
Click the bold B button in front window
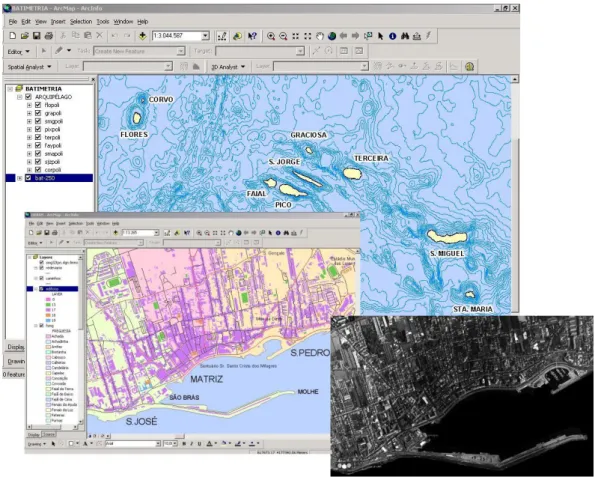click(184, 444)
